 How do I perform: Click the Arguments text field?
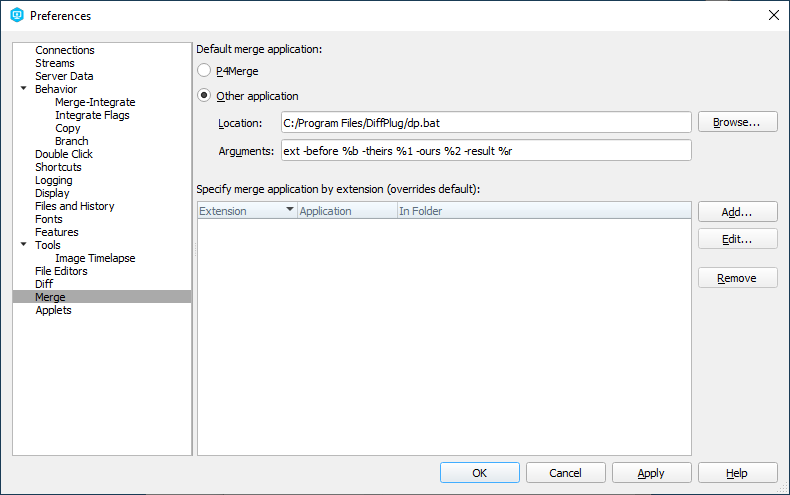coord(485,150)
